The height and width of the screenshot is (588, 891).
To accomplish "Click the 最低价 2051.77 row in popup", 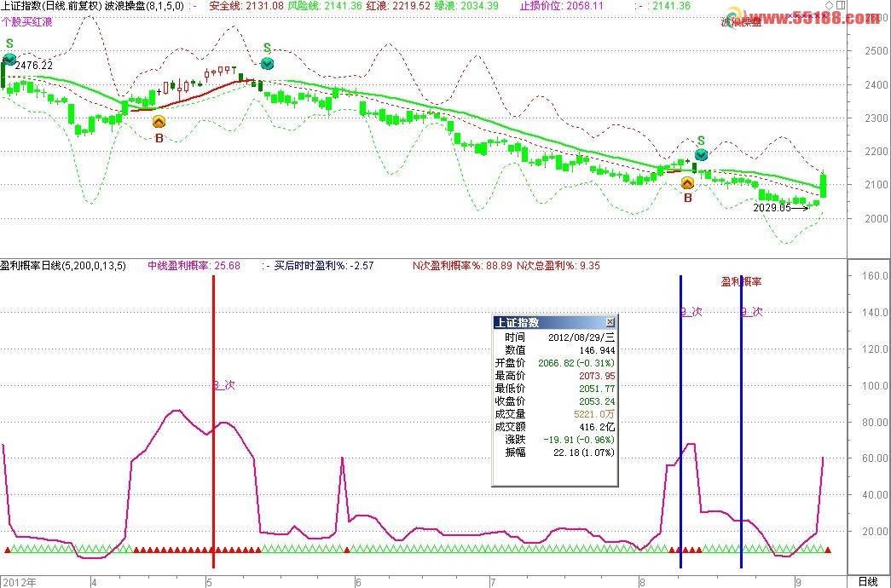I will point(554,389).
